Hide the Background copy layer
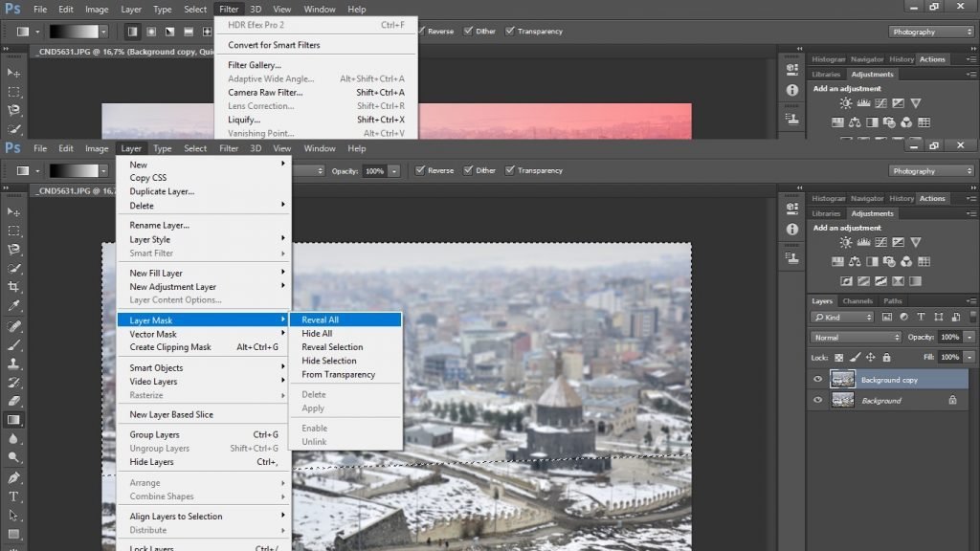Image resolution: width=980 pixels, height=551 pixels. [817, 380]
